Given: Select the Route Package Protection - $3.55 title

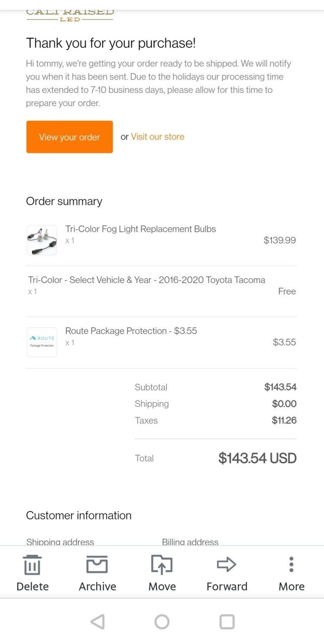Looking at the screenshot, I should pos(131,331).
